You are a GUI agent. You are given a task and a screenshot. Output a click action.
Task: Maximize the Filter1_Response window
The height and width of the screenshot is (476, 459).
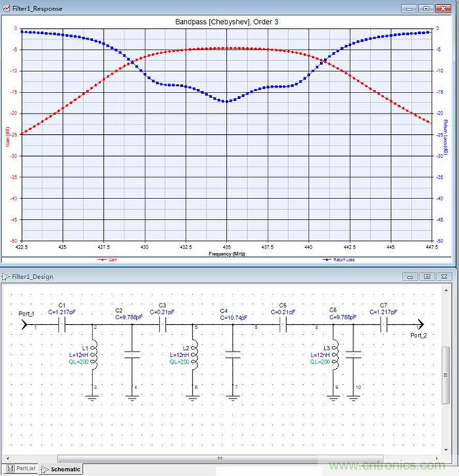[425, 8]
